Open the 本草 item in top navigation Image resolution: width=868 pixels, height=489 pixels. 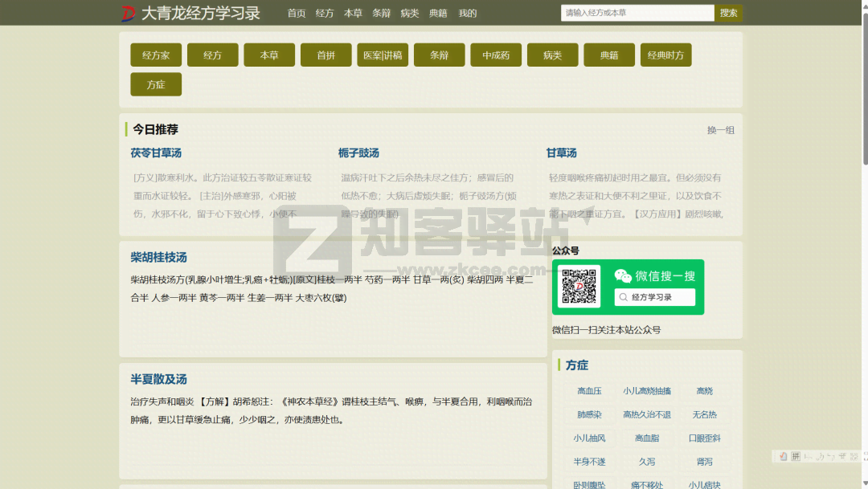[x=353, y=13]
